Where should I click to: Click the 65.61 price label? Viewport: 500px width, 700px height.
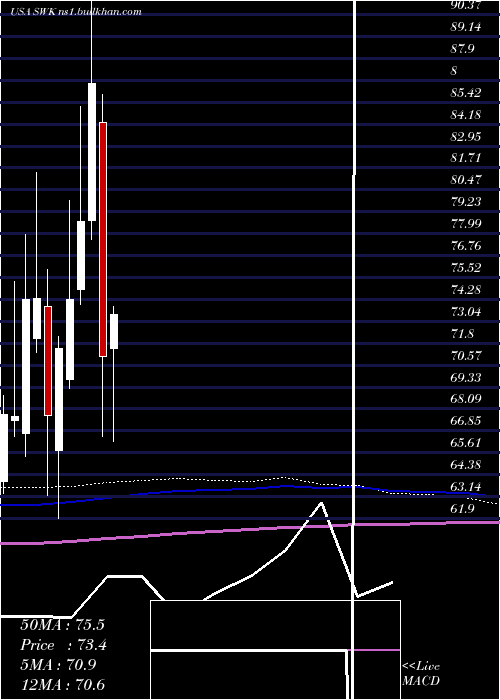[466, 442]
